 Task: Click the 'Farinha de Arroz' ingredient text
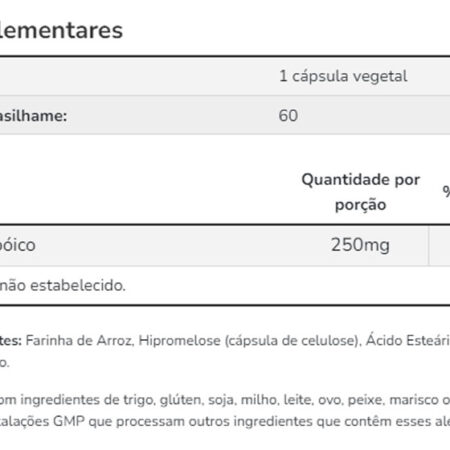pos(80,341)
